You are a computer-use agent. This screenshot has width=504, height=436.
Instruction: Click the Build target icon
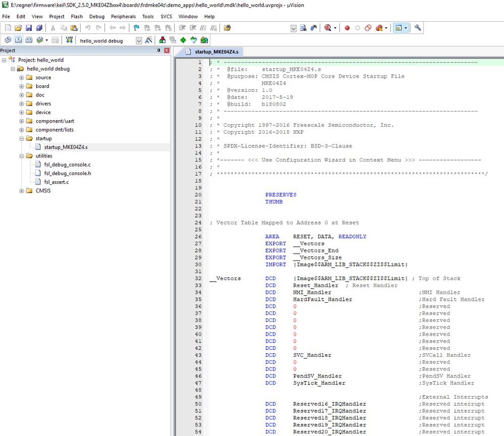point(18,40)
